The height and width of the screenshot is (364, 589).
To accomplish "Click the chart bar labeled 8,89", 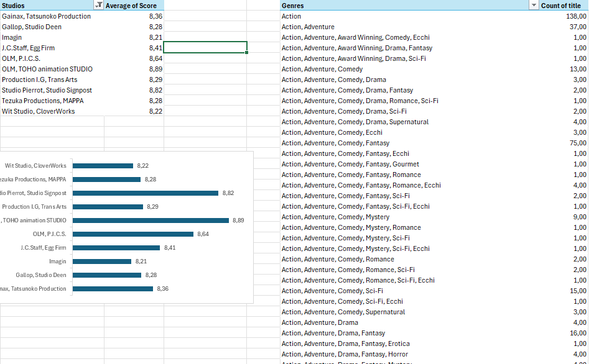I will 151,221.
